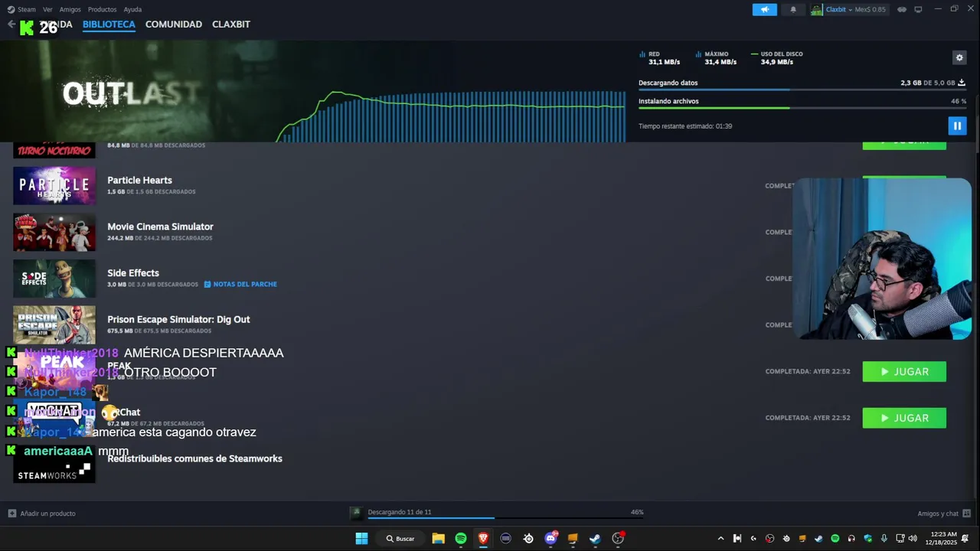Click Añadir un producto
Viewport: 980px width, 551px height.
coord(42,514)
